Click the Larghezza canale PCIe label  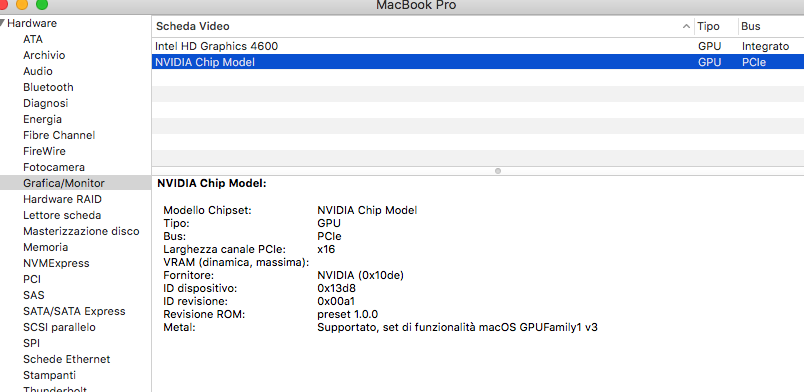225,249
